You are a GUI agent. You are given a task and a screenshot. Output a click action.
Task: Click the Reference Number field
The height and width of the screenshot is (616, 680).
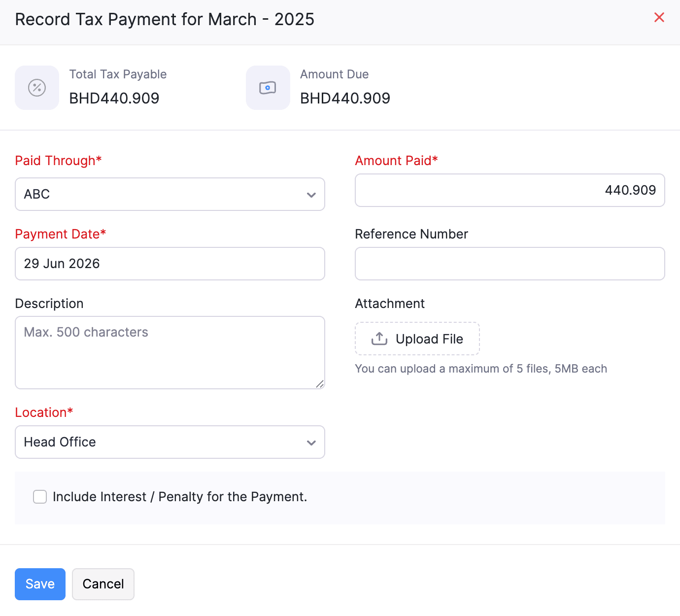tap(510, 264)
